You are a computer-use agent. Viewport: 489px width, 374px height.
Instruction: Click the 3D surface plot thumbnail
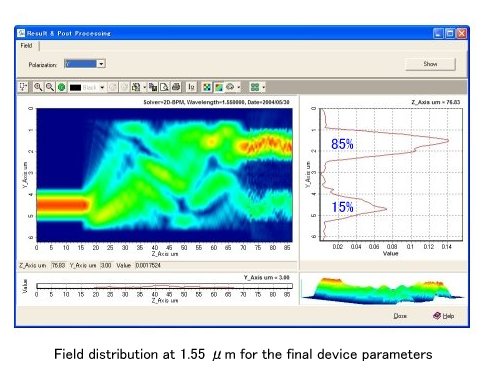[382, 289]
